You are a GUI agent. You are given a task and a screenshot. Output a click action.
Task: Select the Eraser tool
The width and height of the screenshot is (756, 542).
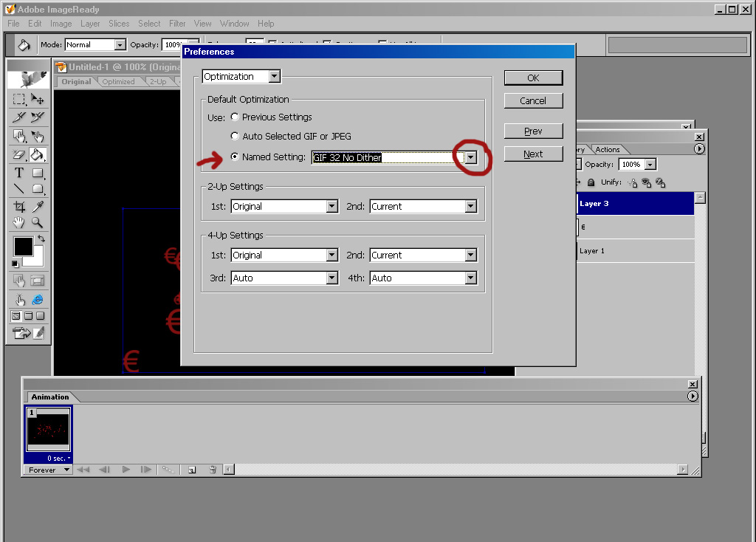[19, 155]
